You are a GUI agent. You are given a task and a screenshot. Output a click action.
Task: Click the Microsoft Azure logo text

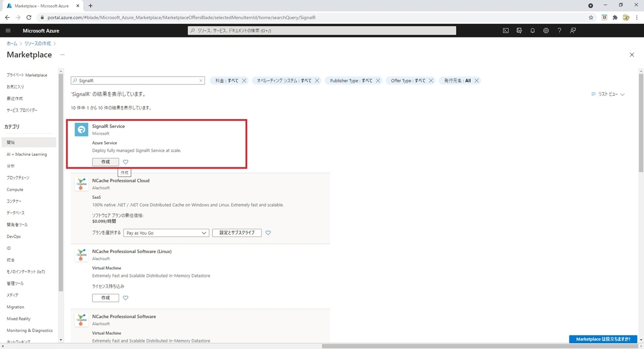[41, 31]
